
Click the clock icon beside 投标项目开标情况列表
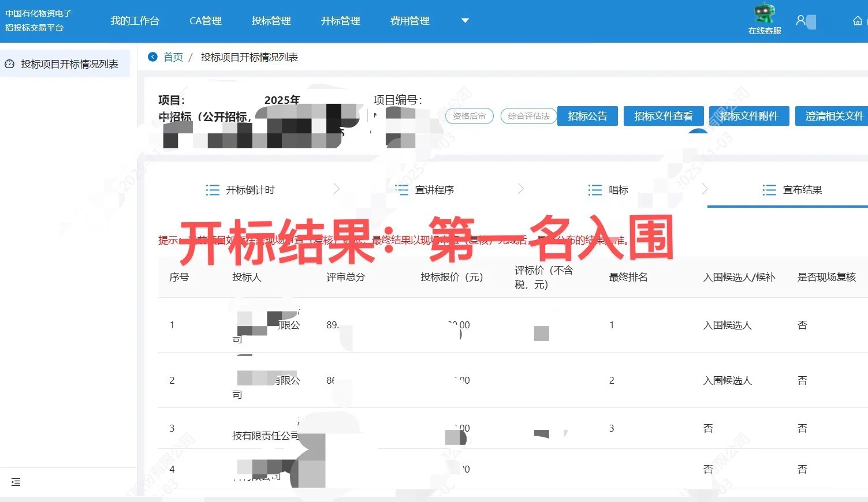(x=9, y=63)
